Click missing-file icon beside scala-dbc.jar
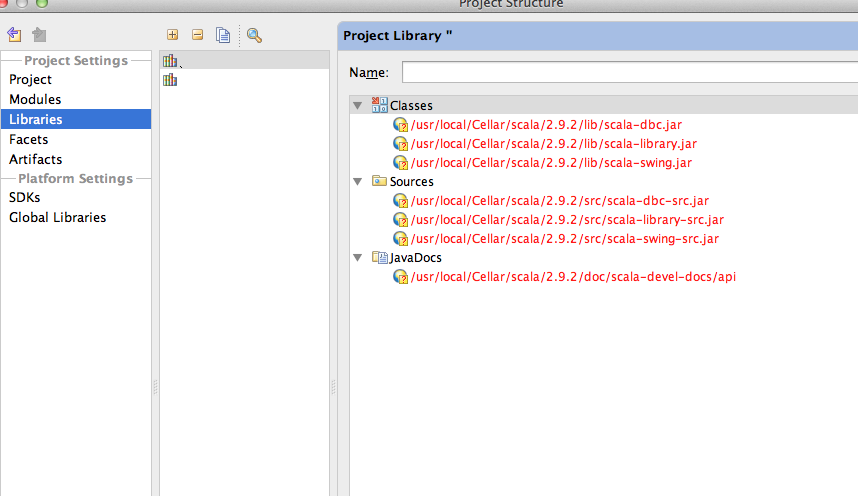This screenshot has width=858, height=496. tap(401, 125)
